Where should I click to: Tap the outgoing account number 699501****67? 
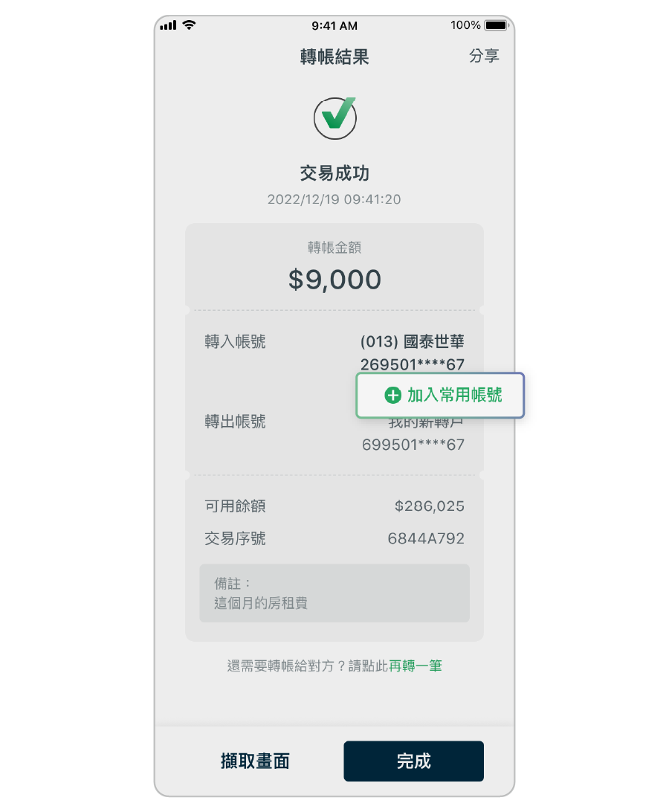click(413, 445)
